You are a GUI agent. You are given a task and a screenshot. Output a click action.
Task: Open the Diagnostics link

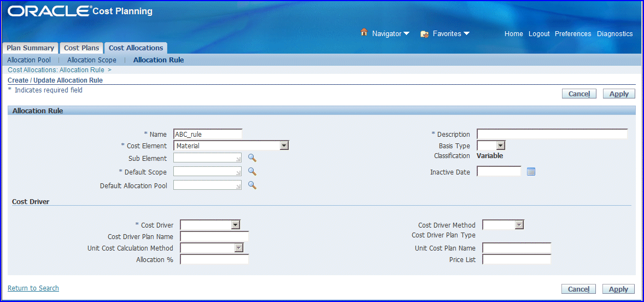[x=615, y=34]
